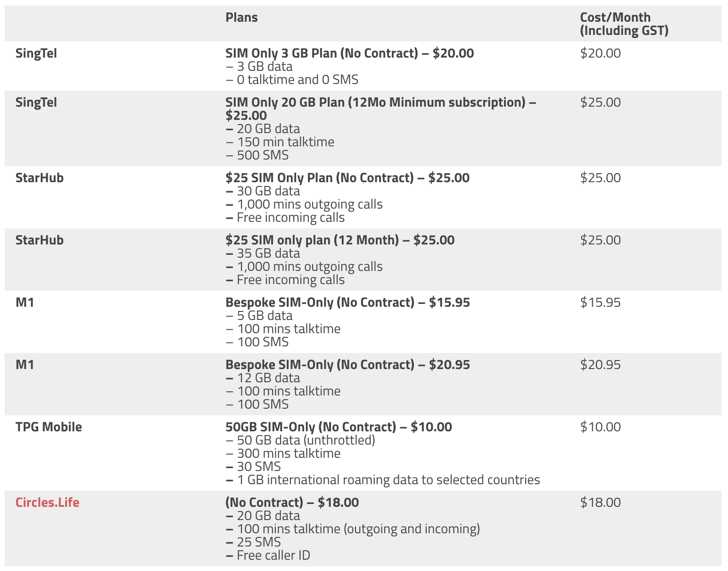Click the 150 min talktime line
Image resolution: width=728 pixels, height=571 pixels.
(x=280, y=142)
